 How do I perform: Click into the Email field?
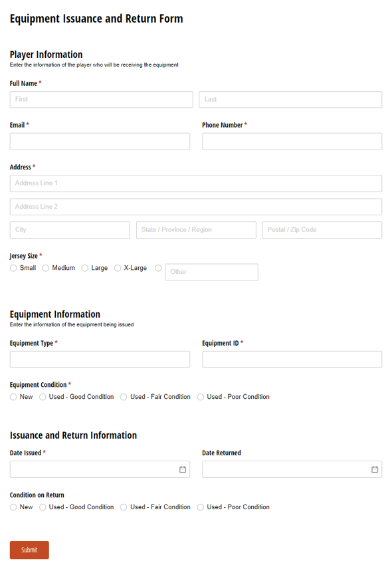[x=100, y=141]
